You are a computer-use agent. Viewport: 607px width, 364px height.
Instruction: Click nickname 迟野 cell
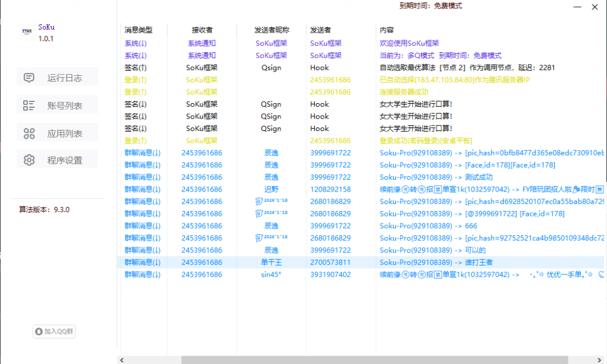tap(271, 189)
